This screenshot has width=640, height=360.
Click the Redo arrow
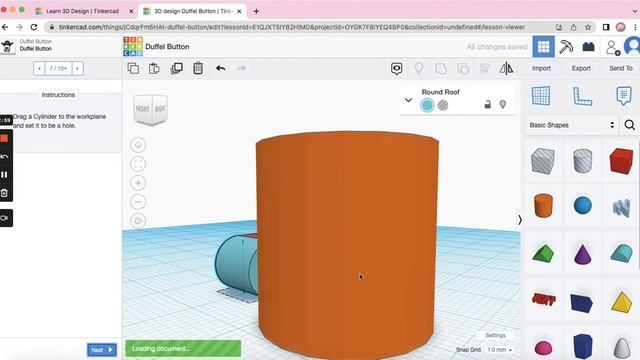242,68
